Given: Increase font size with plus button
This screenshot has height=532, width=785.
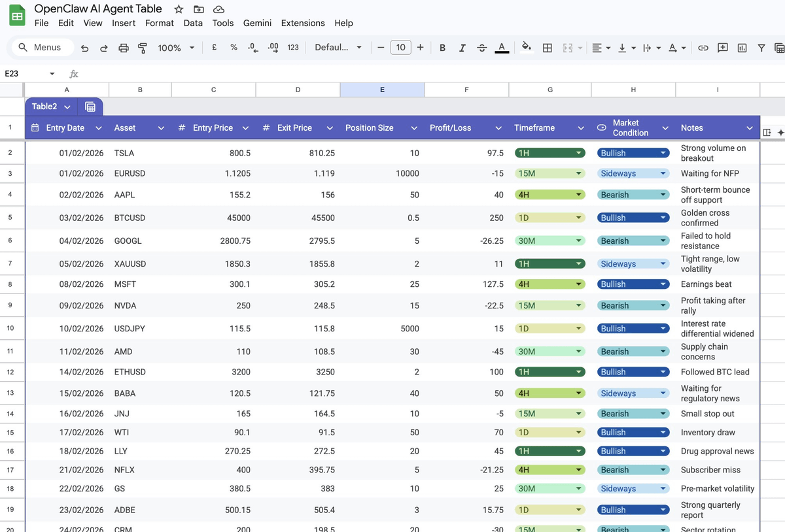Looking at the screenshot, I should click(x=420, y=47).
